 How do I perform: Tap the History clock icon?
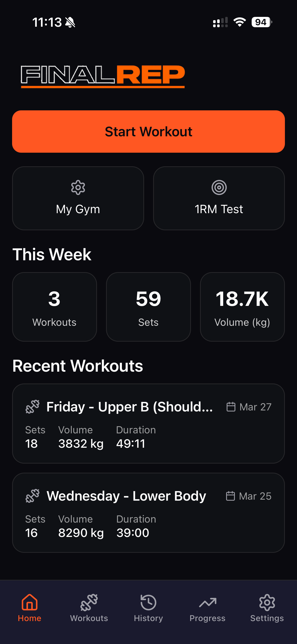(148, 602)
